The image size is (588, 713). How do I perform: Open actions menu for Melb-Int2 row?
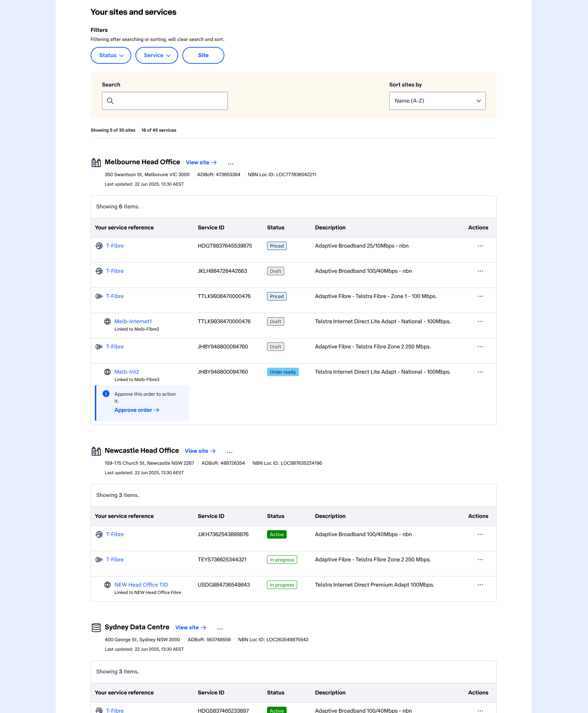pos(480,372)
